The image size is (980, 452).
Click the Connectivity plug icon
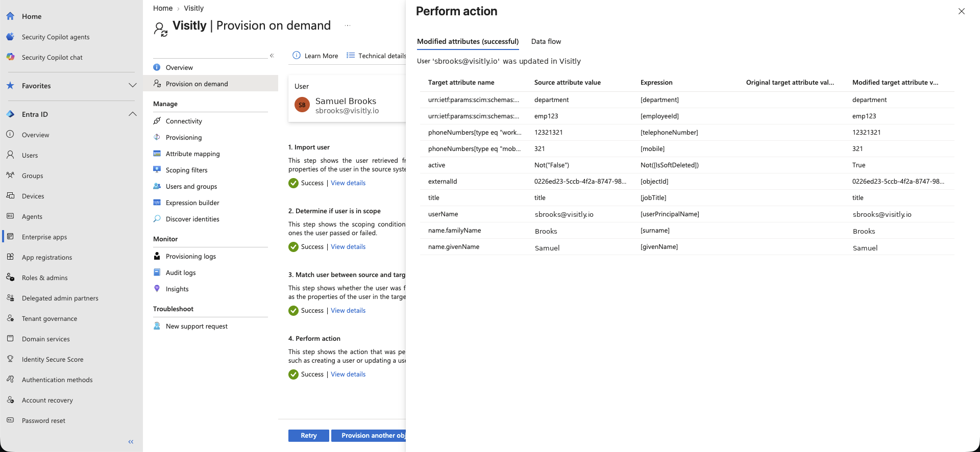(157, 121)
